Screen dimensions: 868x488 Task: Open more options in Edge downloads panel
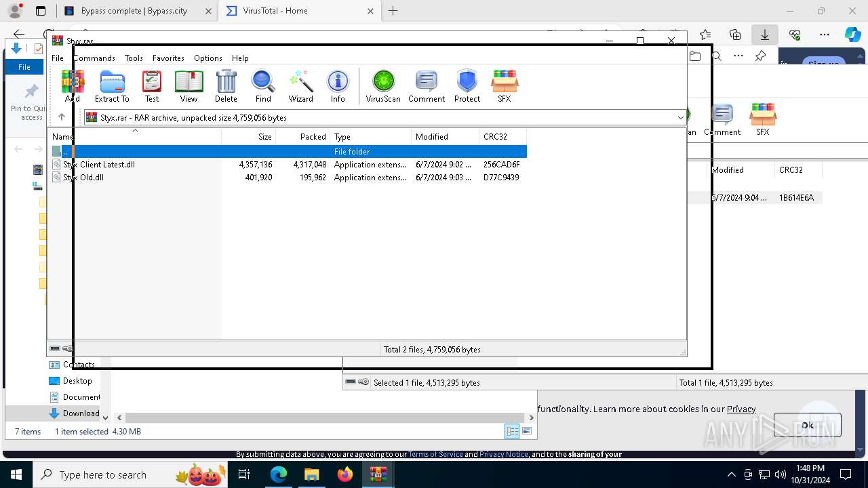(738, 56)
